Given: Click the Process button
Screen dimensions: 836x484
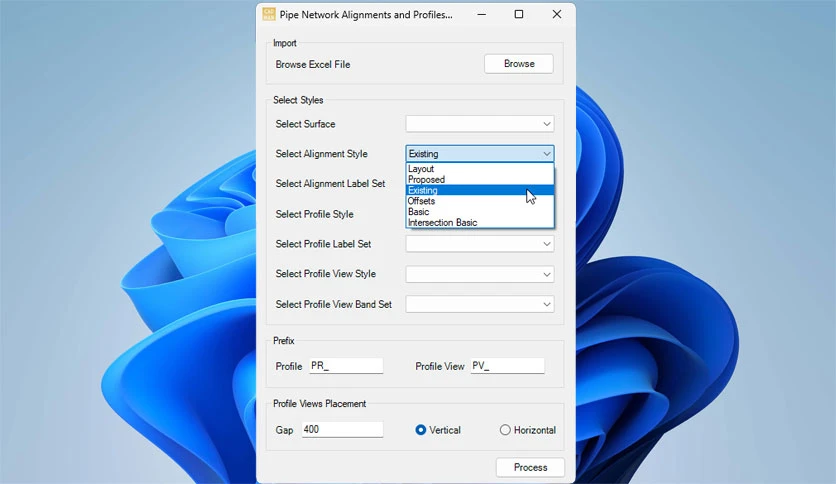Looking at the screenshot, I should pyautogui.click(x=530, y=467).
